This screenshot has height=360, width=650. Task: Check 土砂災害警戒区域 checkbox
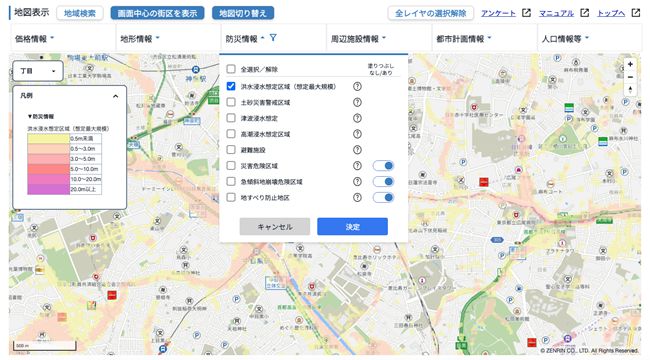coord(231,102)
